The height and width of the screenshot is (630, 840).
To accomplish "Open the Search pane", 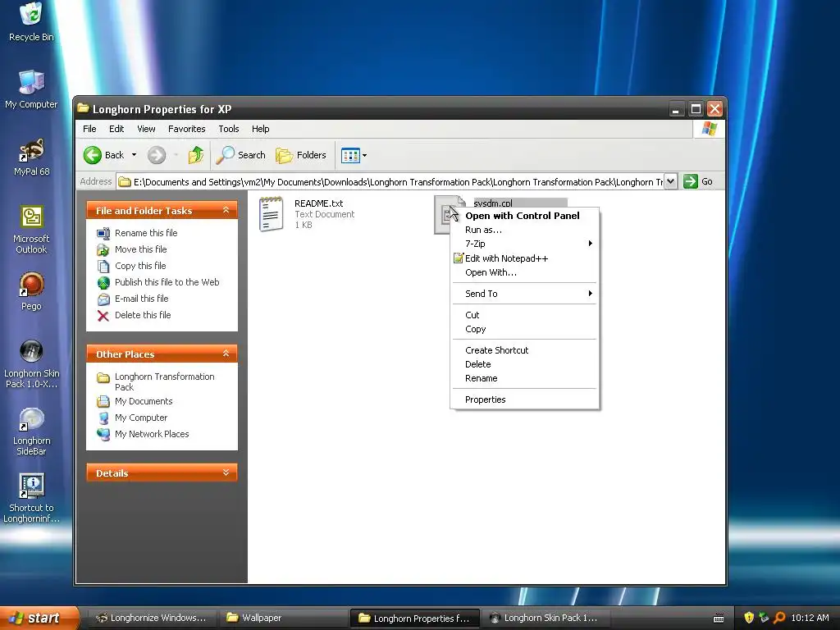I will 240,155.
